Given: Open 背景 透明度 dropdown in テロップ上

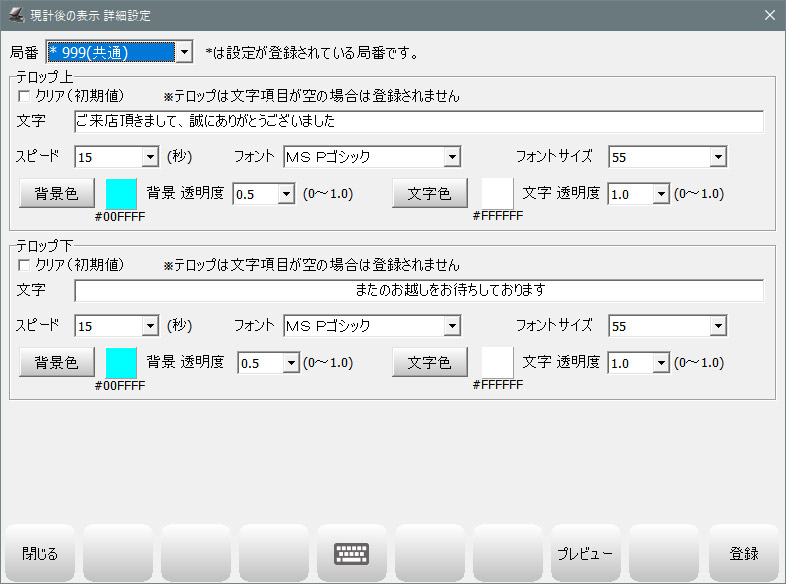Looking at the screenshot, I should coord(287,194).
